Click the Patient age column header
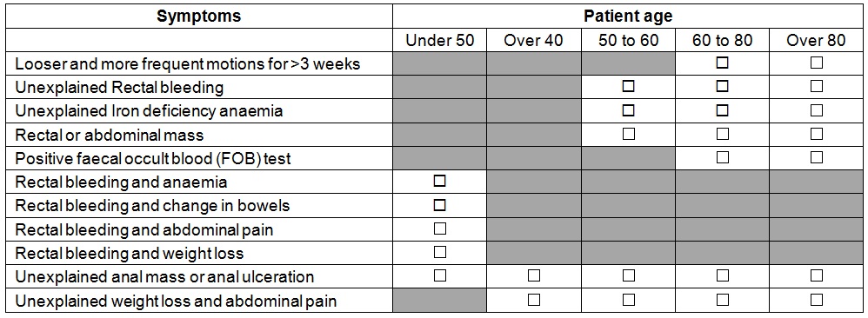Image resolution: width=868 pixels, height=318 pixels. pyautogui.click(x=628, y=16)
